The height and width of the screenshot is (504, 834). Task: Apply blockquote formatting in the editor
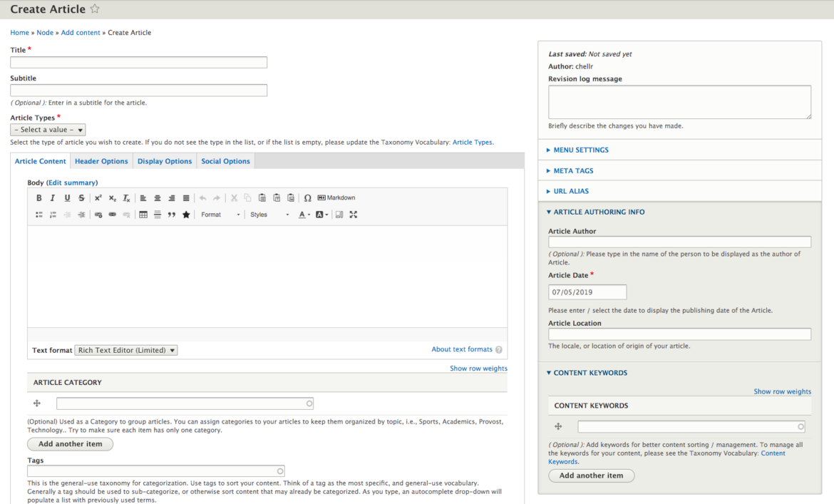172,215
